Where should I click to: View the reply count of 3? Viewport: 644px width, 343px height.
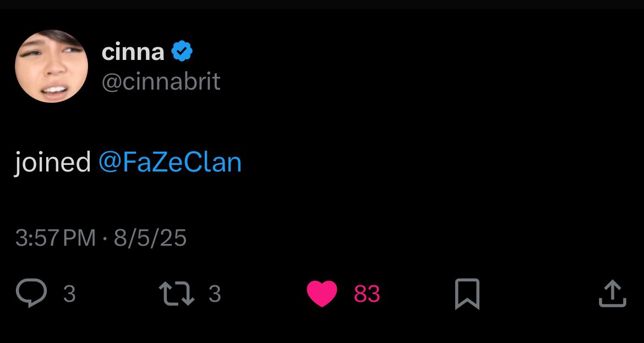(x=69, y=294)
